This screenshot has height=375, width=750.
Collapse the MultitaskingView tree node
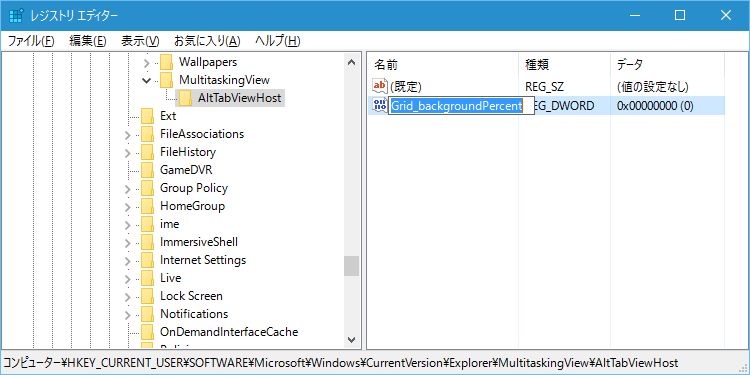click(146, 80)
